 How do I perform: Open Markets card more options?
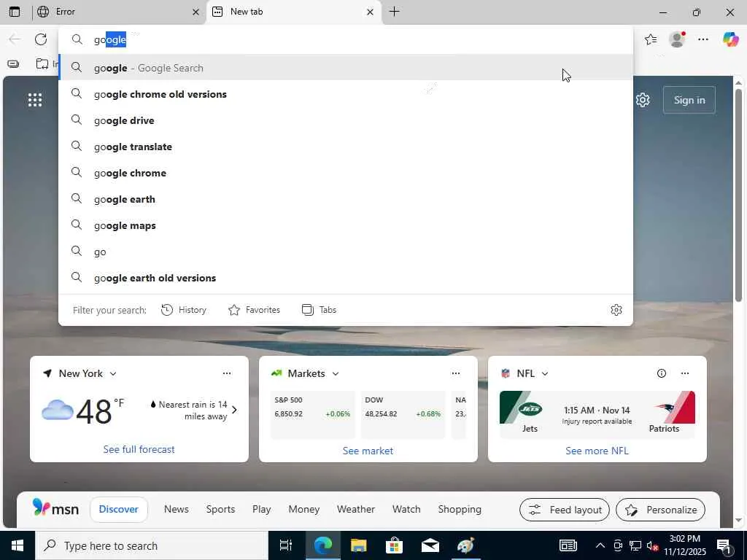455,374
